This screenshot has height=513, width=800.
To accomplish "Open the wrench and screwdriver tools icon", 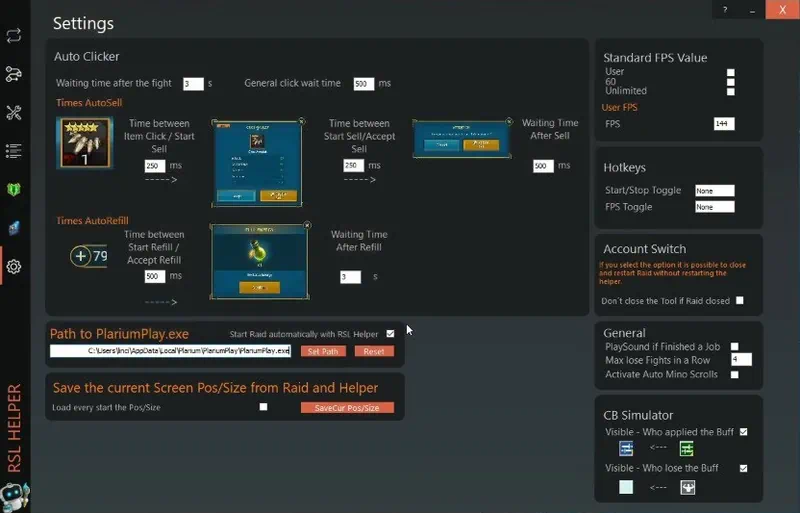I will [x=14, y=112].
